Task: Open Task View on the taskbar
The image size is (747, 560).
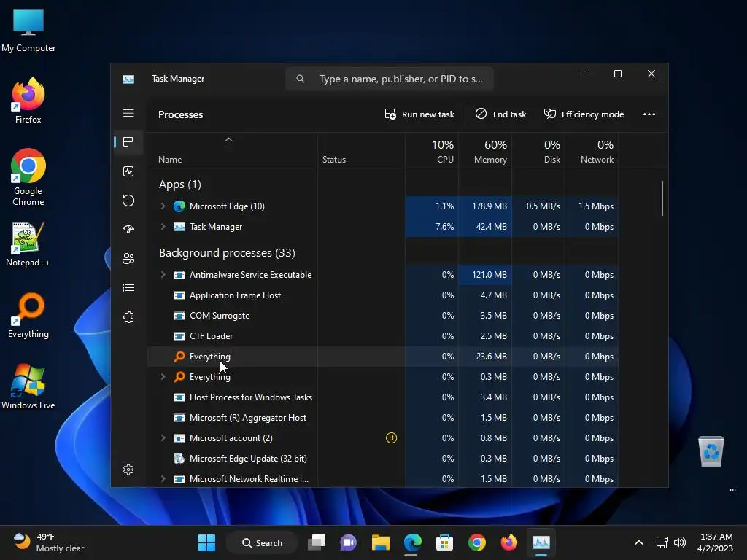Action: click(x=317, y=542)
